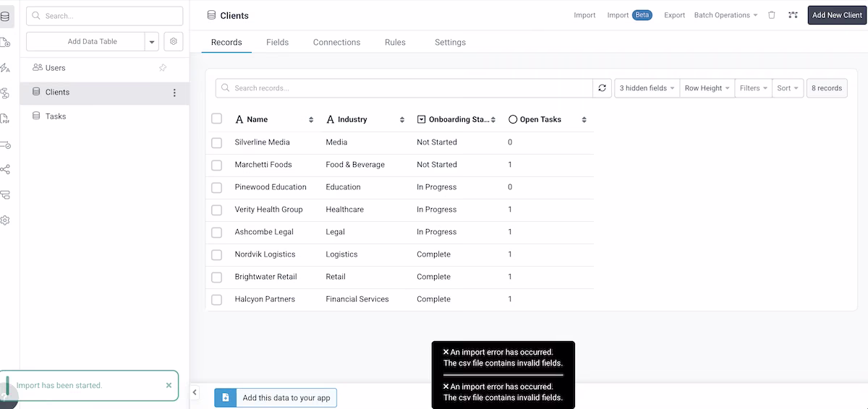This screenshot has width=868, height=409.
Task: Switch to the Records tab
Action: tap(226, 43)
